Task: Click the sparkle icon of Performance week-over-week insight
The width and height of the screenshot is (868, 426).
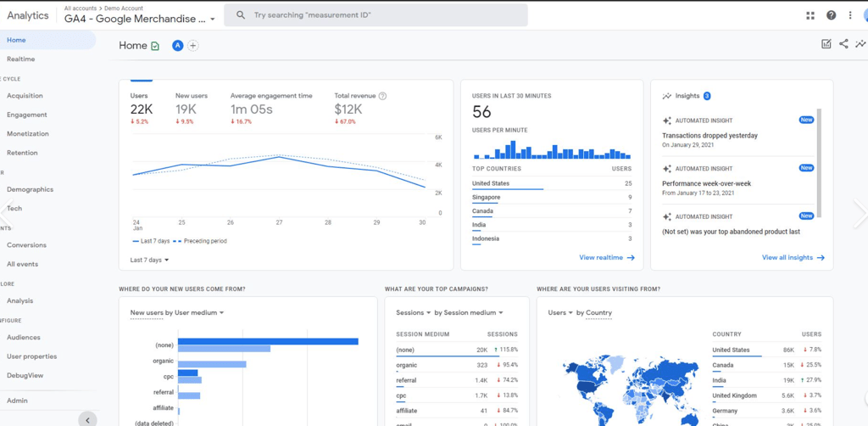Action: [x=666, y=168]
